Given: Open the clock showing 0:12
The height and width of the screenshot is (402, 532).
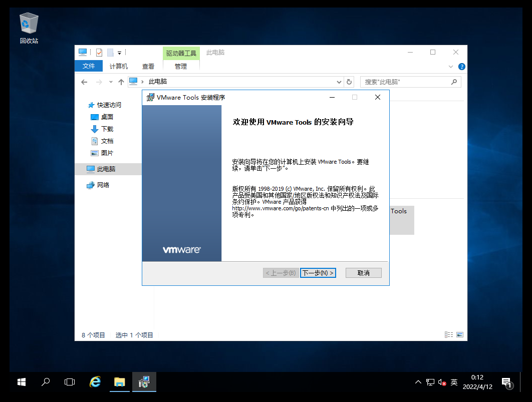Looking at the screenshot, I should click(477, 382).
